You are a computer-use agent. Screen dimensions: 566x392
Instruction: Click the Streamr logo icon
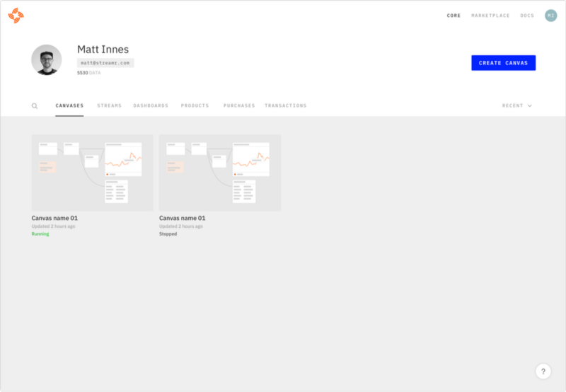click(16, 16)
